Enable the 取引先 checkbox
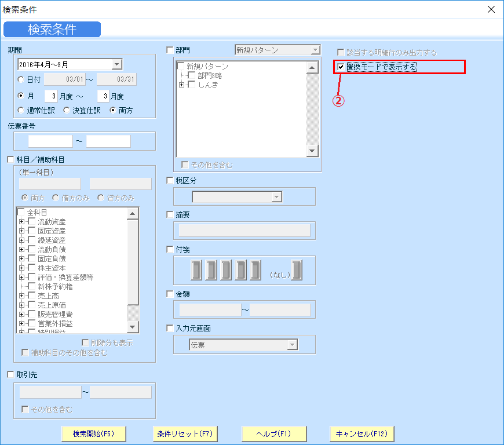Screen dimensions: 504x445 10,374
